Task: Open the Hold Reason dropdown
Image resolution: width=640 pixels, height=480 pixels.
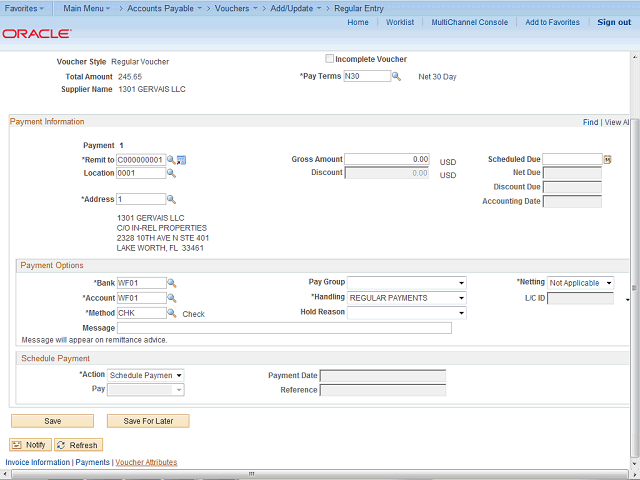Action: [460, 313]
